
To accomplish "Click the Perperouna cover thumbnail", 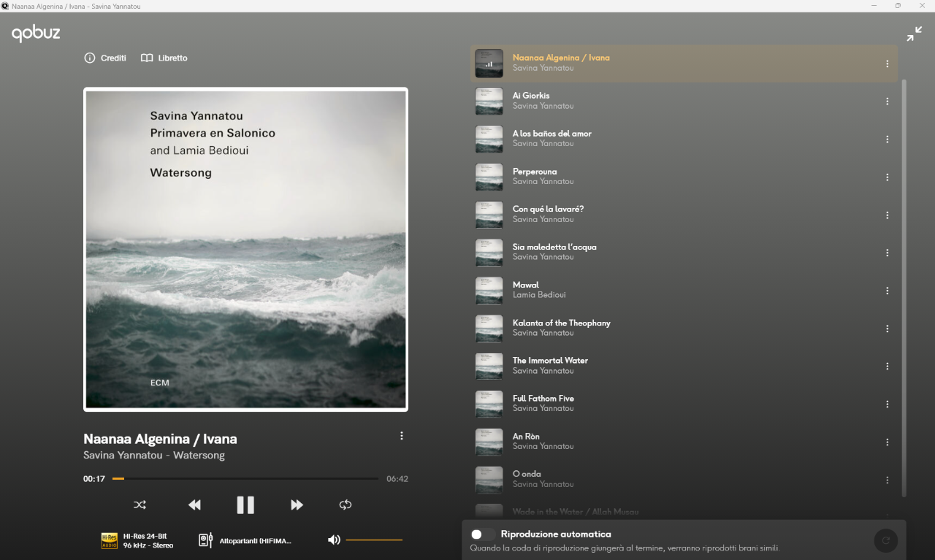I will [x=489, y=177].
